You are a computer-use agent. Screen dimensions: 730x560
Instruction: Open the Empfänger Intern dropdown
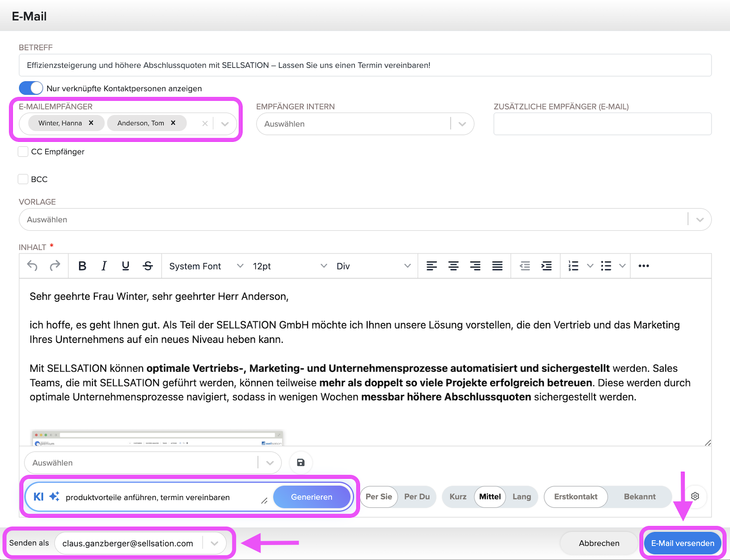tap(365, 124)
